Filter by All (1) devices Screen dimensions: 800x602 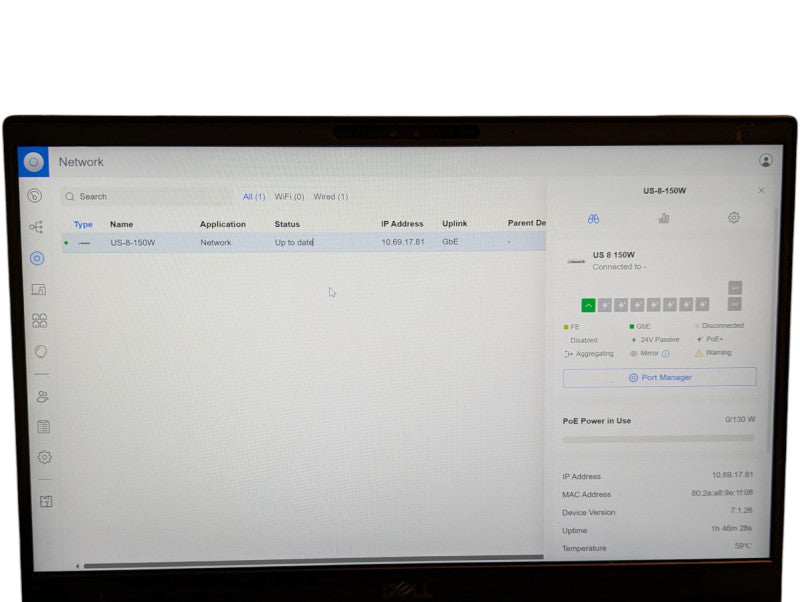[x=254, y=197]
